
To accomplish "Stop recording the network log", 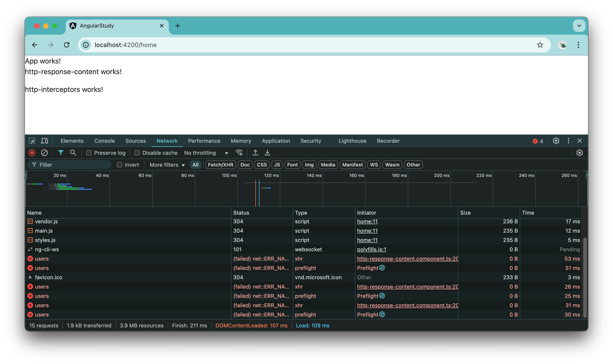I will pos(32,152).
